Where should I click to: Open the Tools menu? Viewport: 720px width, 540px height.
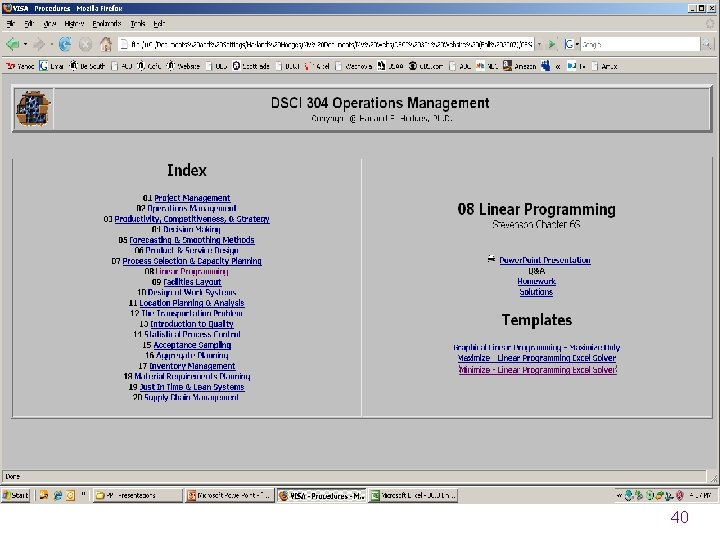pyautogui.click(x=138, y=23)
